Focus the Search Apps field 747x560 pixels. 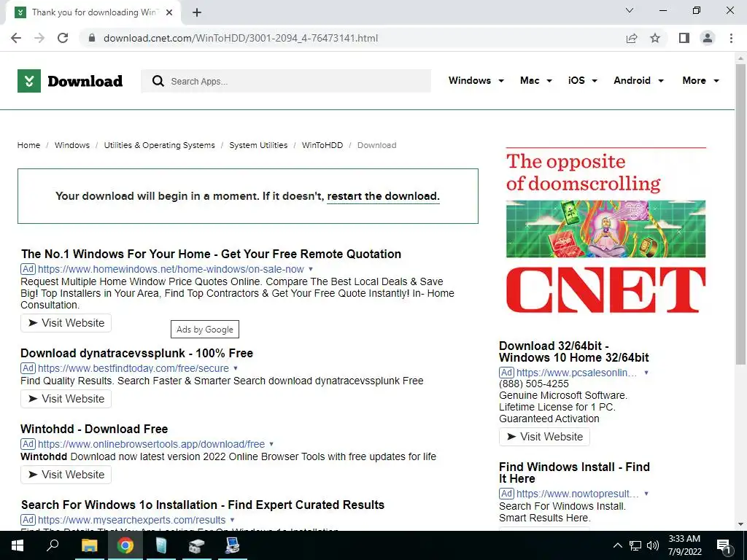click(x=286, y=81)
